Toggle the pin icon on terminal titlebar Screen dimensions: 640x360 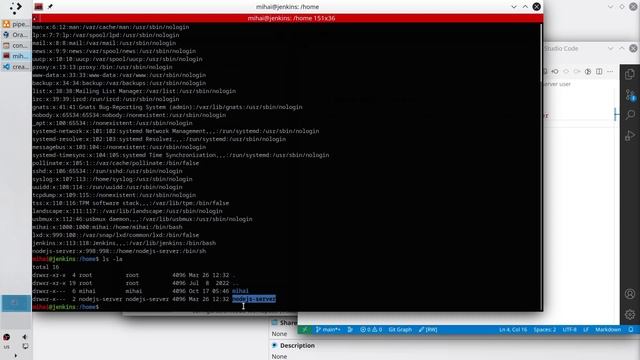(50, 7)
